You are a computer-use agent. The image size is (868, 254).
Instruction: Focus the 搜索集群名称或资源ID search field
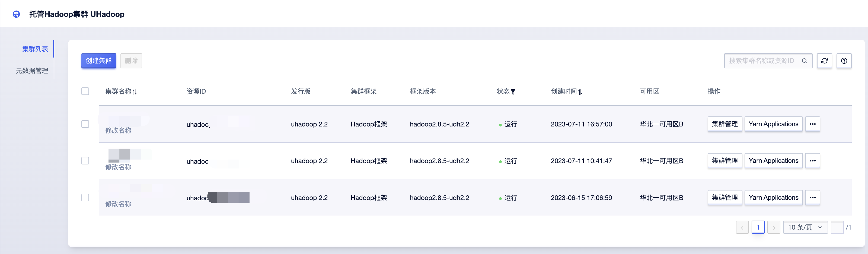point(768,61)
